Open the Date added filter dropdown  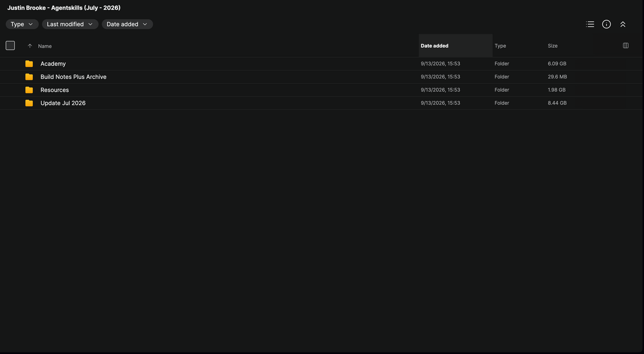127,24
